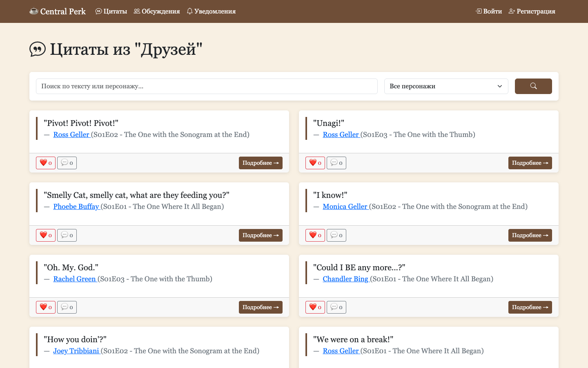This screenshot has width=588, height=368.
Task: Expand the "Все персонажи" character dropdown
Action: point(446,86)
